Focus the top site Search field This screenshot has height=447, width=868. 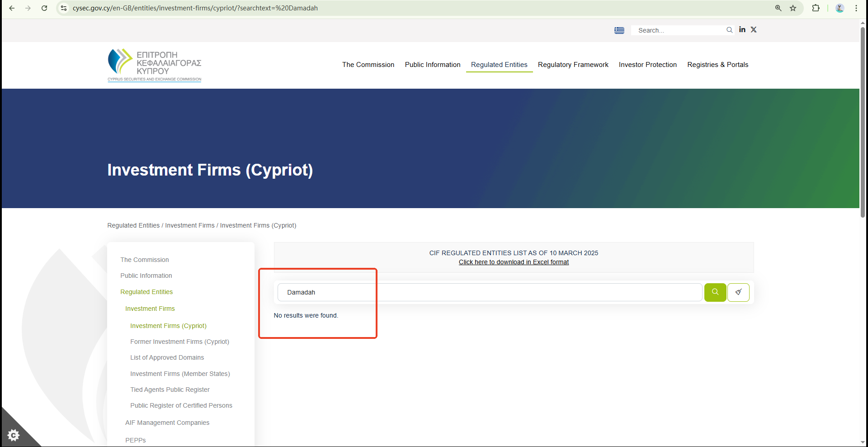click(x=678, y=30)
